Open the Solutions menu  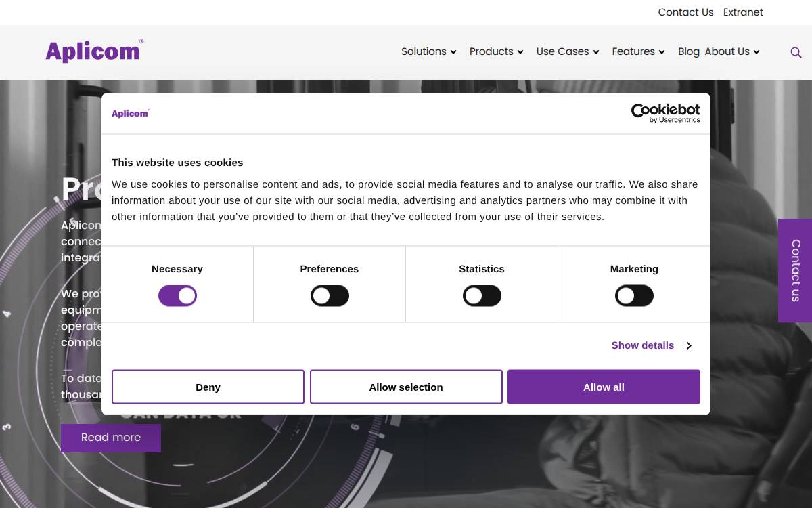tap(424, 51)
